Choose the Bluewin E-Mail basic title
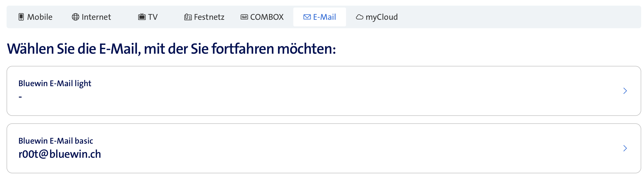Image resolution: width=644 pixels, height=178 pixels. point(56,141)
